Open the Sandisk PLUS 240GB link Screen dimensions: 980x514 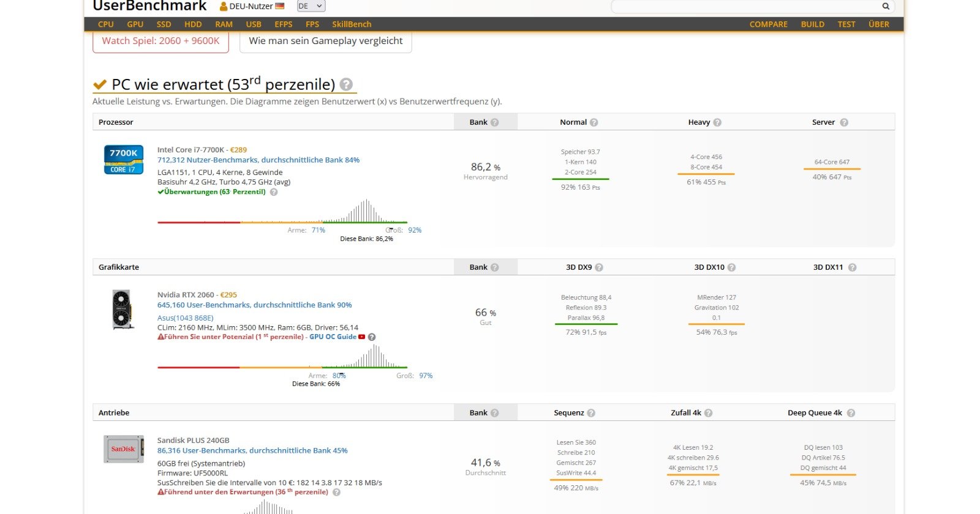pyautogui.click(x=194, y=441)
